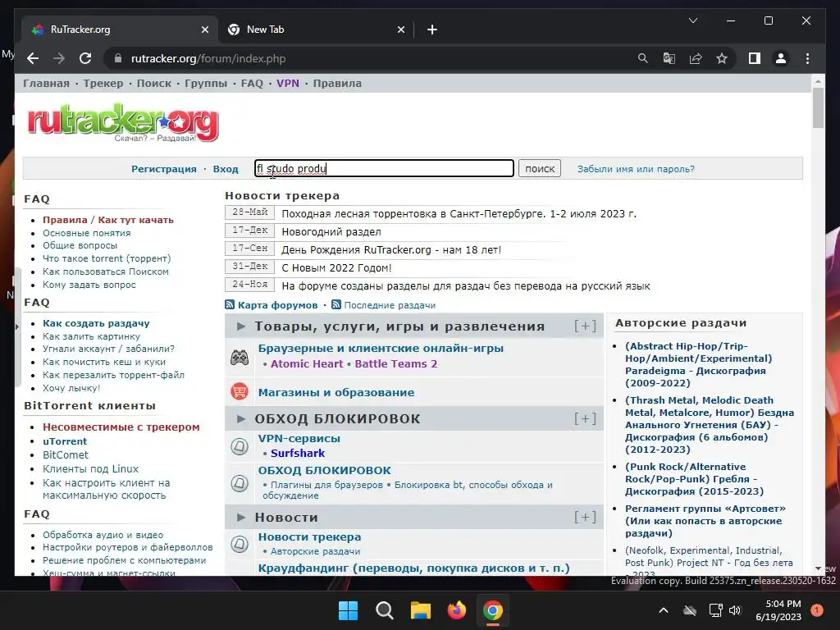Open the uTorrent client link

[x=65, y=441]
